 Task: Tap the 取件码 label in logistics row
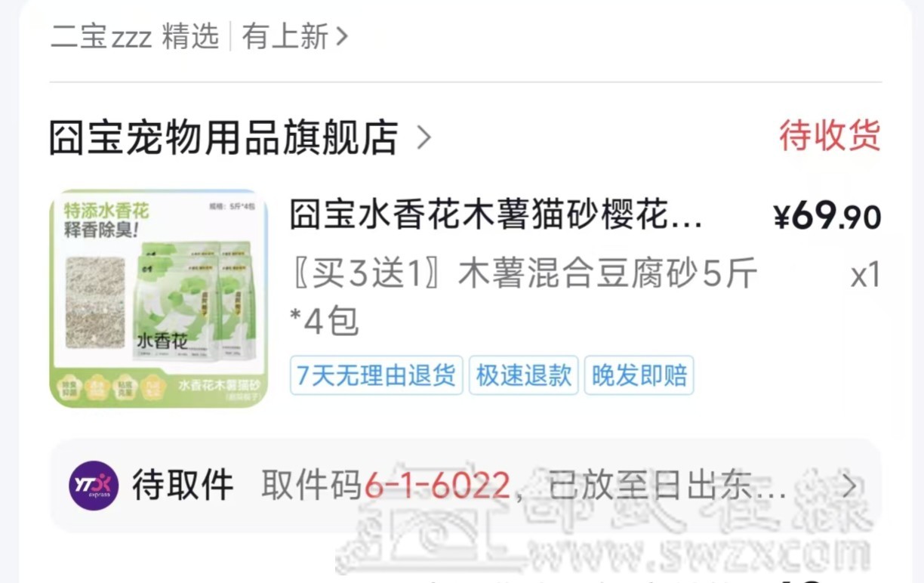[313, 486]
